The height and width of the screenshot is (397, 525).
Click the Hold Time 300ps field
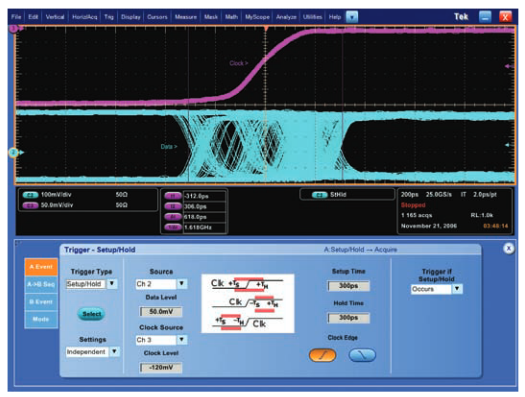click(349, 318)
